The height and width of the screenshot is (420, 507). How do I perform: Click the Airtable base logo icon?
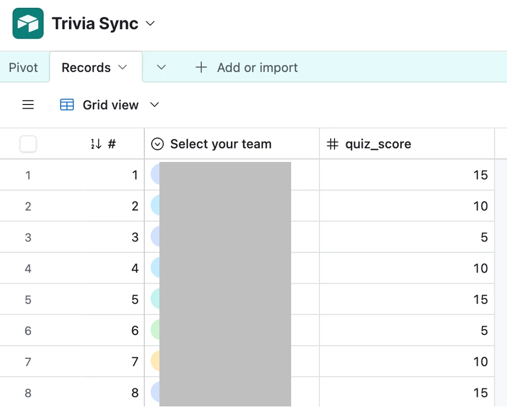coord(28,24)
